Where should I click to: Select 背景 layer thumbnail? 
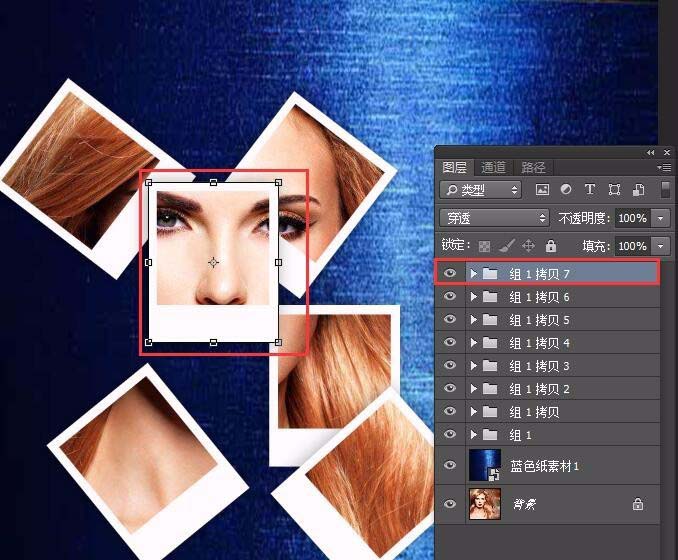click(x=485, y=504)
